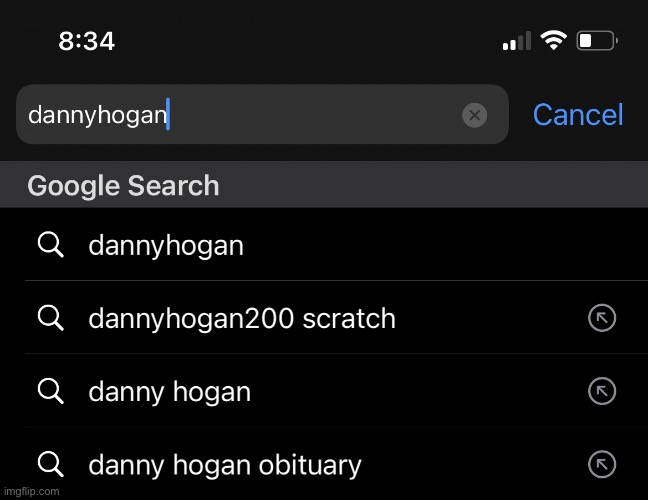The width and height of the screenshot is (648, 500).
Task: Tap the battery indicator icon
Action: coord(597,41)
